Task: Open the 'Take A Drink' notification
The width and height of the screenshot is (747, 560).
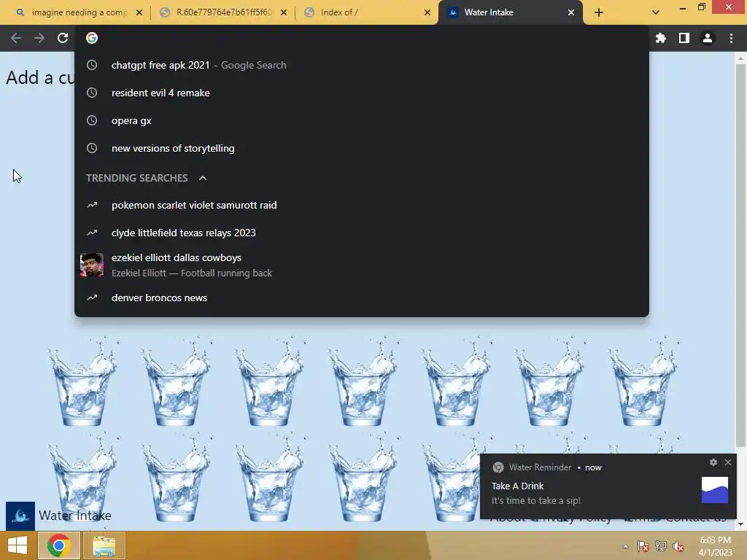Action: click(x=608, y=486)
